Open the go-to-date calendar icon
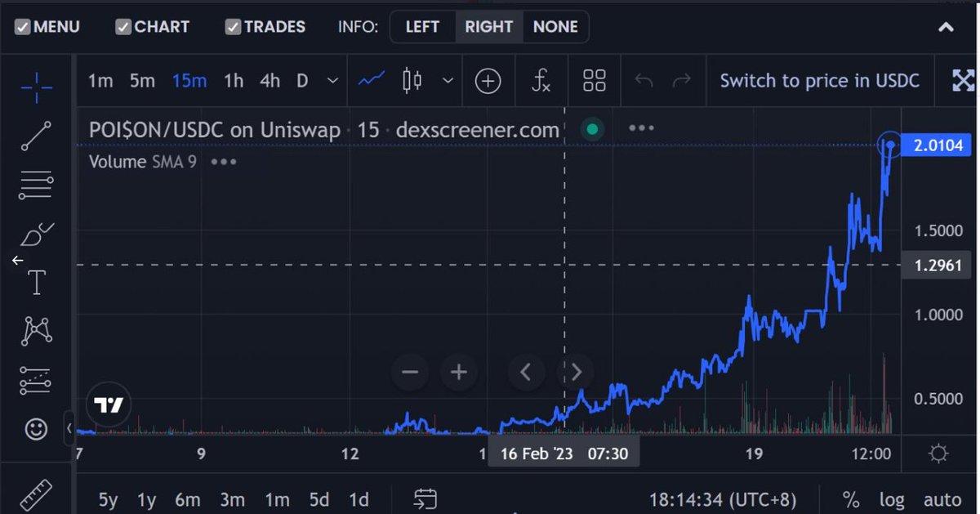The image size is (980, 514). tap(425, 498)
